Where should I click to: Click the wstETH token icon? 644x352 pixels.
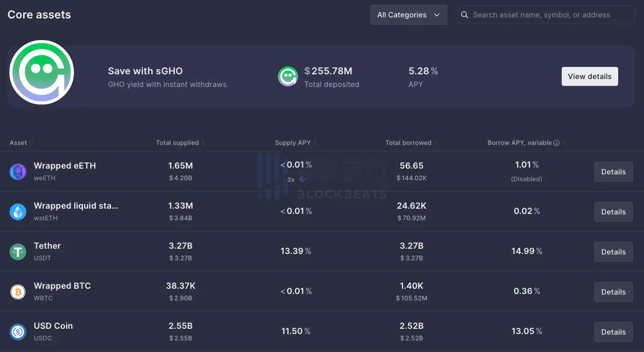18,212
